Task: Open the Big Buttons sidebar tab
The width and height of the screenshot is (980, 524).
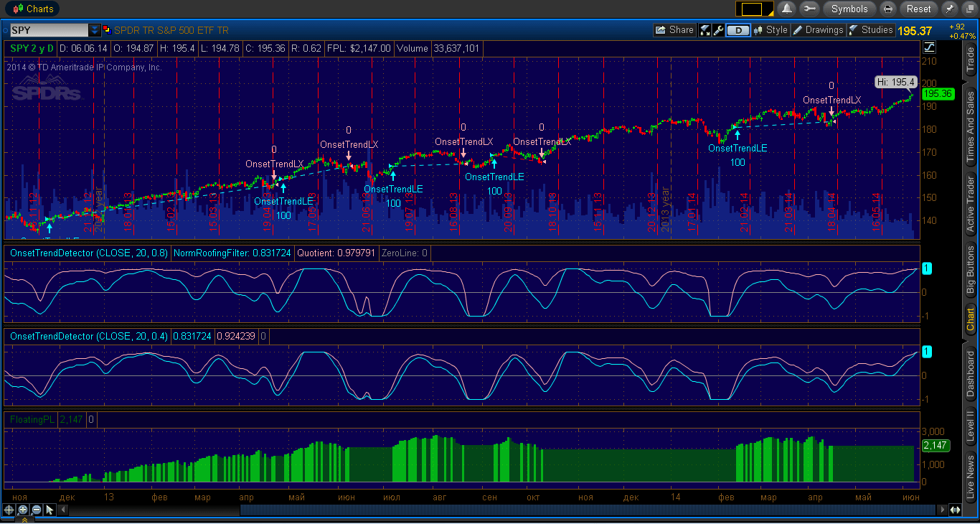Action: pos(971,270)
